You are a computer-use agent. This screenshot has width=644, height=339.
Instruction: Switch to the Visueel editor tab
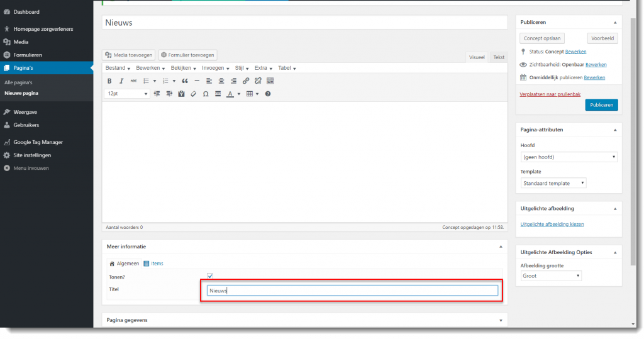click(x=477, y=57)
